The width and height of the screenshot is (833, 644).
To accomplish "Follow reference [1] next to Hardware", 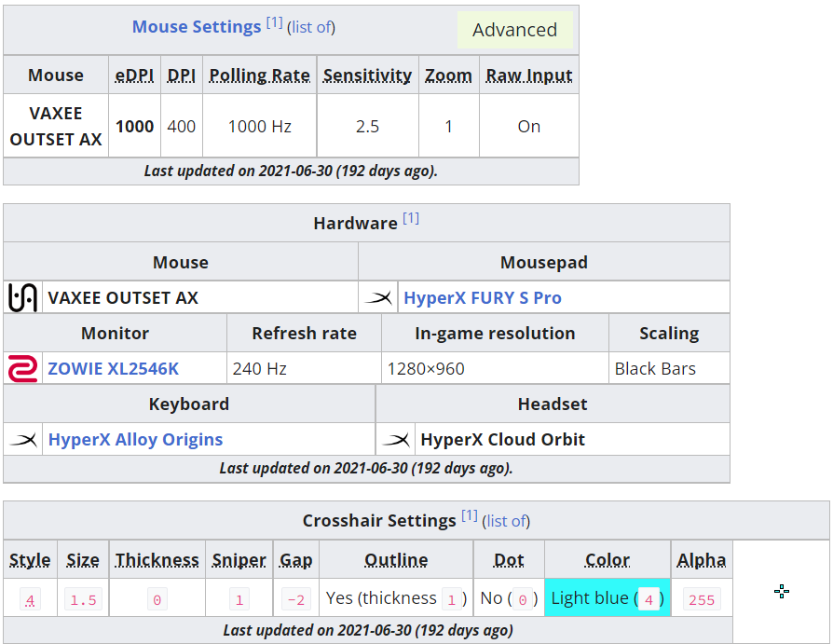I will [411, 218].
